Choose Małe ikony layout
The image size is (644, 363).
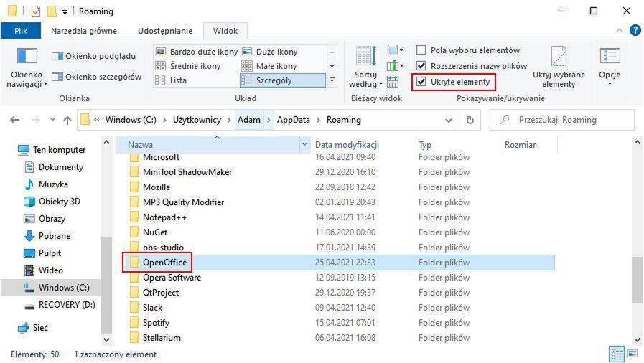[269, 66]
